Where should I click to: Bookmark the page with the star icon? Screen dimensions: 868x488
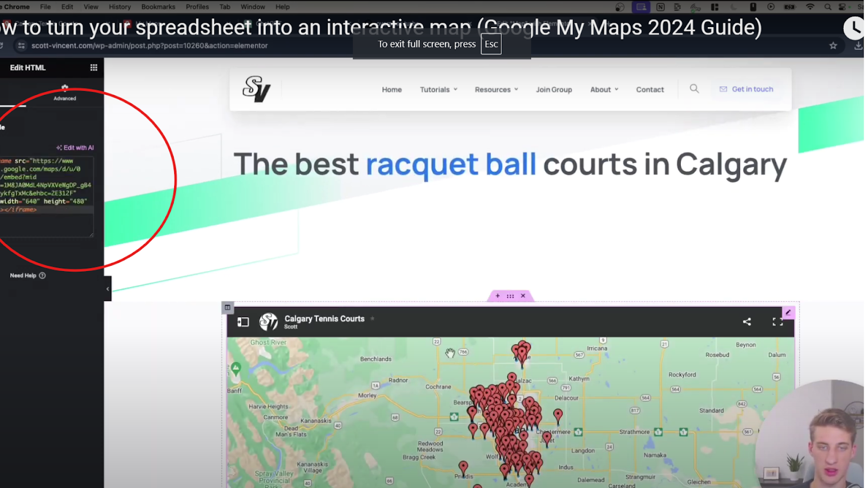pos(833,46)
